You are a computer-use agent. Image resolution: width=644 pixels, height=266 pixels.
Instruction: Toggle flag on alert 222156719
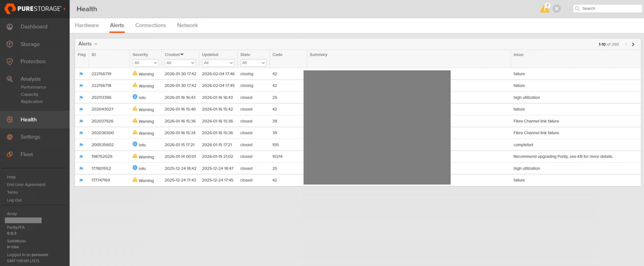pyautogui.click(x=81, y=74)
